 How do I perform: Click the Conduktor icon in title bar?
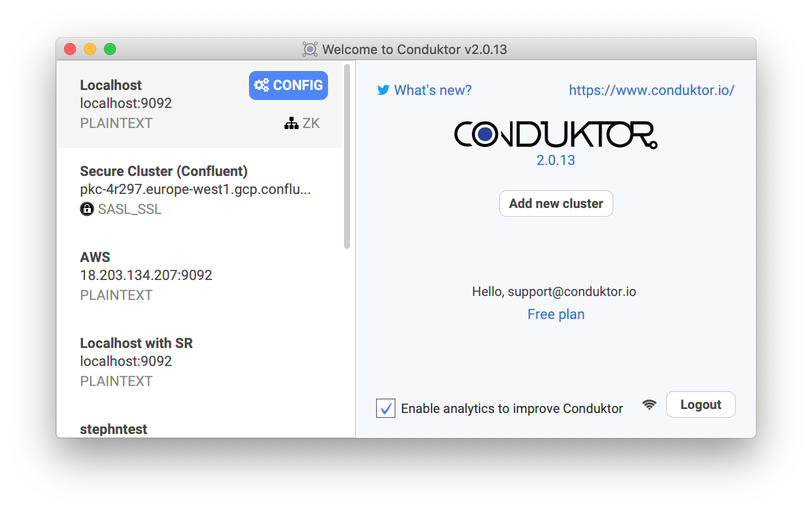[310, 49]
